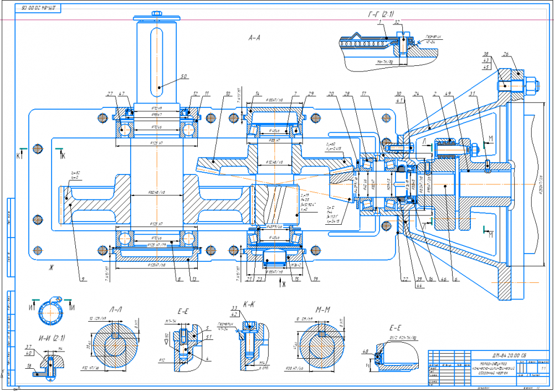Screen dimensions: 554x392
Task: Click part callout number 19
Action: pyautogui.click(x=315, y=279)
